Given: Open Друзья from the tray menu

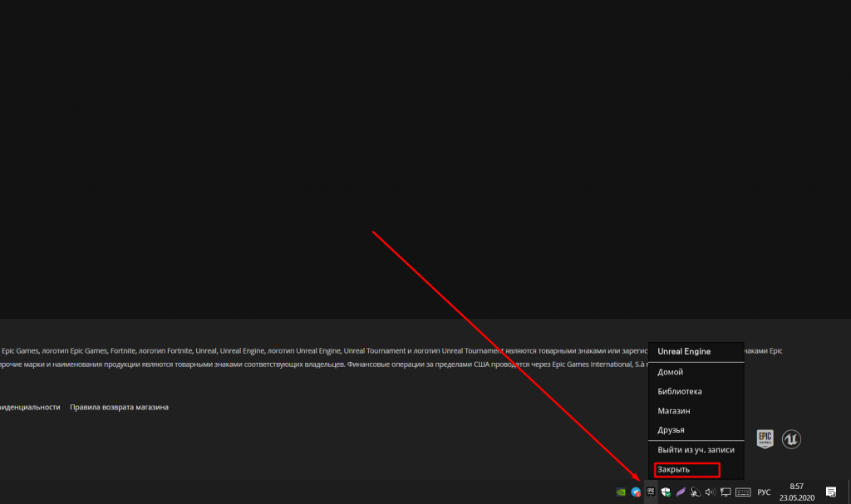Looking at the screenshot, I should (671, 430).
